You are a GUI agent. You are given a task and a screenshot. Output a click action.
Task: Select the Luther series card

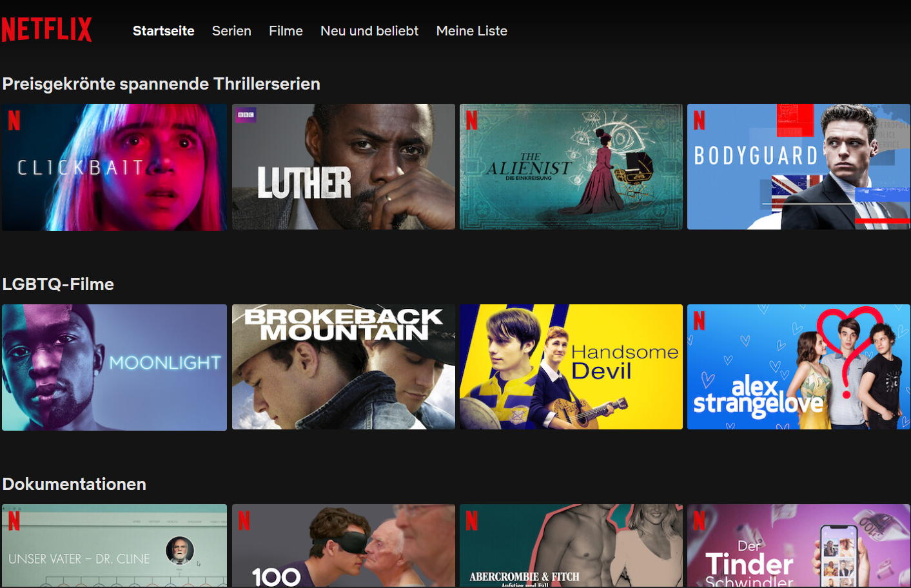(344, 167)
